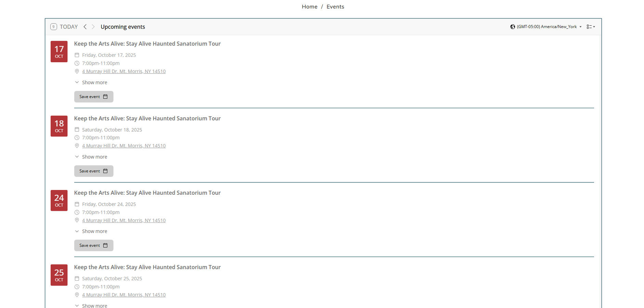Screen dimensions: 644x308
Task: Click the TODAY calendar icon
Action: pyautogui.click(x=54, y=27)
